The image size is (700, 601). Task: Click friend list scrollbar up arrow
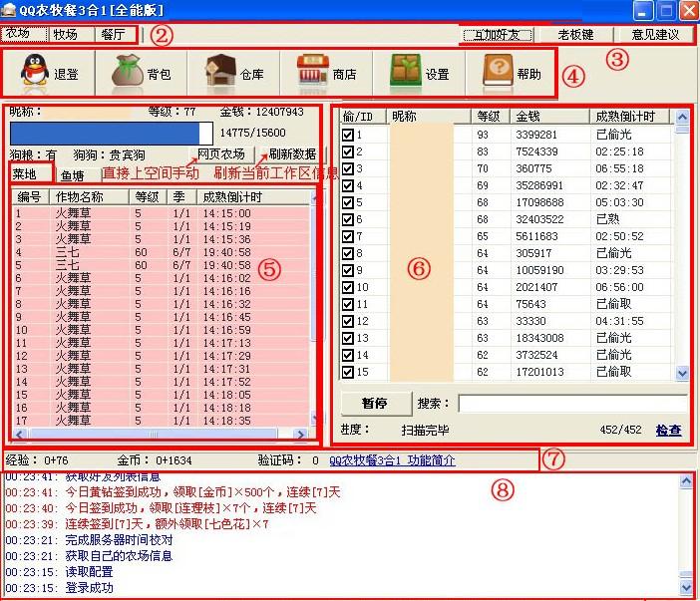tap(682, 117)
